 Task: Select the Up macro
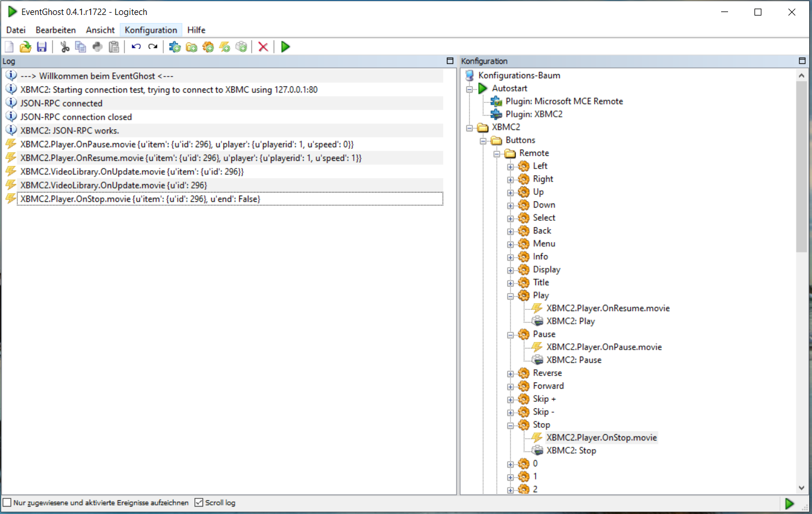[x=538, y=191]
